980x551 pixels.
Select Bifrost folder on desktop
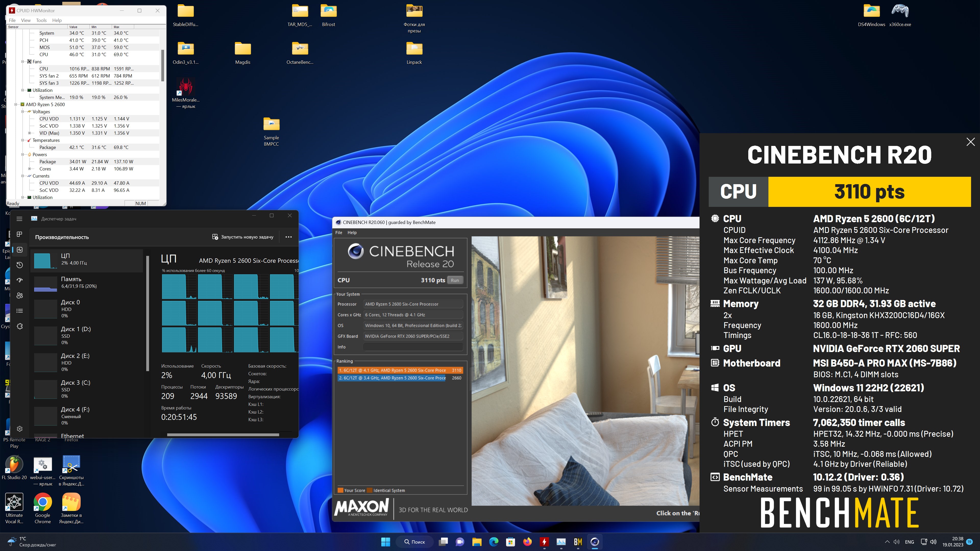point(329,15)
